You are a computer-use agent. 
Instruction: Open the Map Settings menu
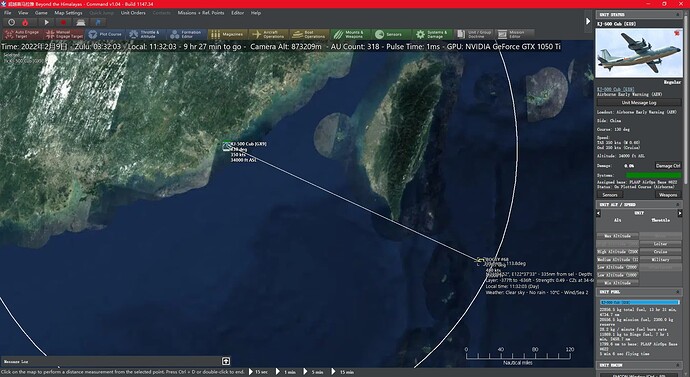pyautogui.click(x=68, y=13)
